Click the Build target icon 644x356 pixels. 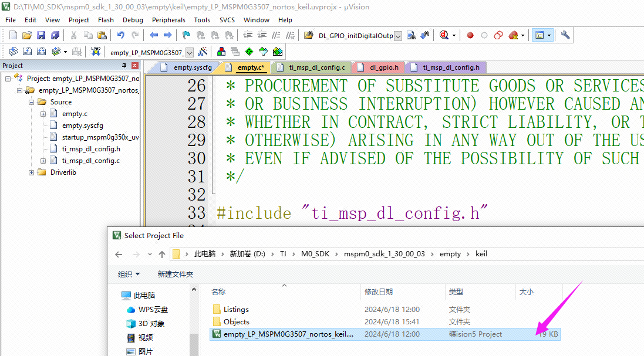[x=26, y=52]
